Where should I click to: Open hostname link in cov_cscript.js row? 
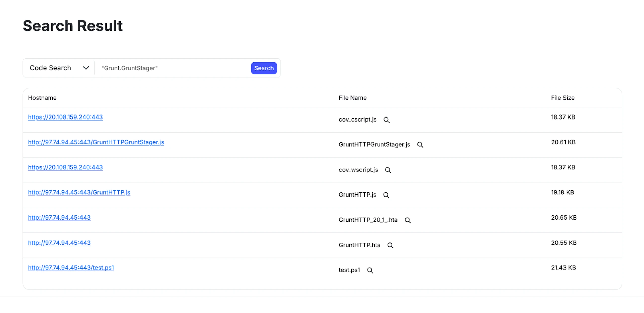coord(65,117)
